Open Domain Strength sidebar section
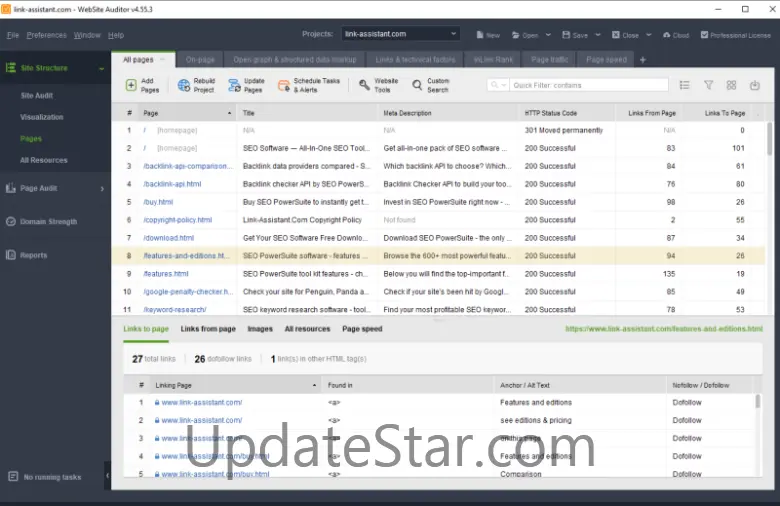780x506 pixels. (x=55, y=221)
